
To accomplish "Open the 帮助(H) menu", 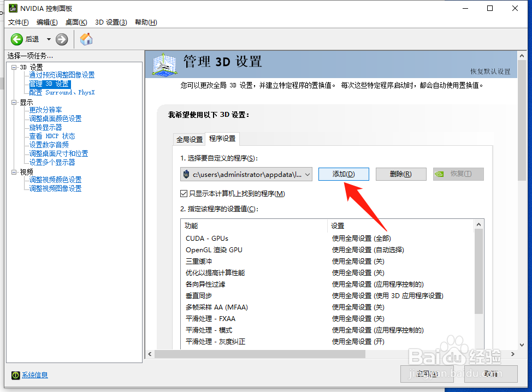I will 146,22.
